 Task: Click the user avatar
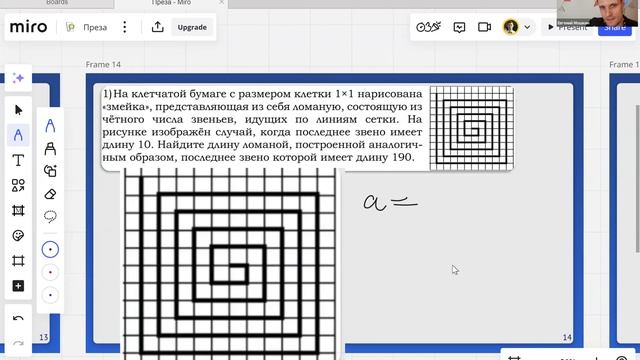[x=511, y=27]
